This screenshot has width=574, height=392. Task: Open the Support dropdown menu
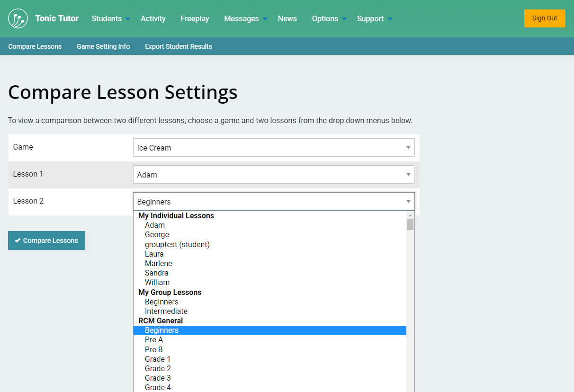pyautogui.click(x=375, y=19)
